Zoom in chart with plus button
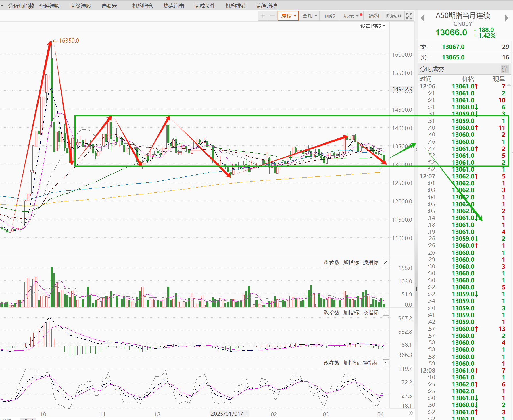Screen dimensions: 513x420 click(x=263, y=16)
